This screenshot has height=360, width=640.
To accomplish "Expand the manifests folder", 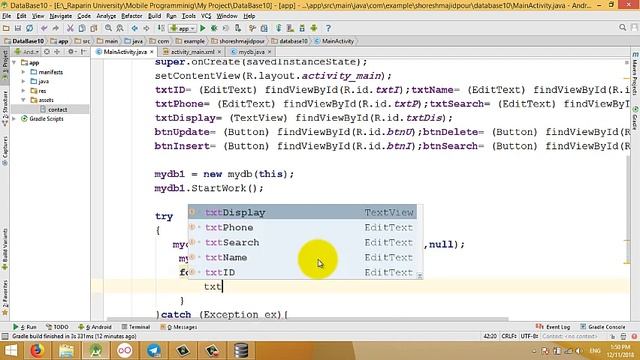I will [x=23, y=72].
